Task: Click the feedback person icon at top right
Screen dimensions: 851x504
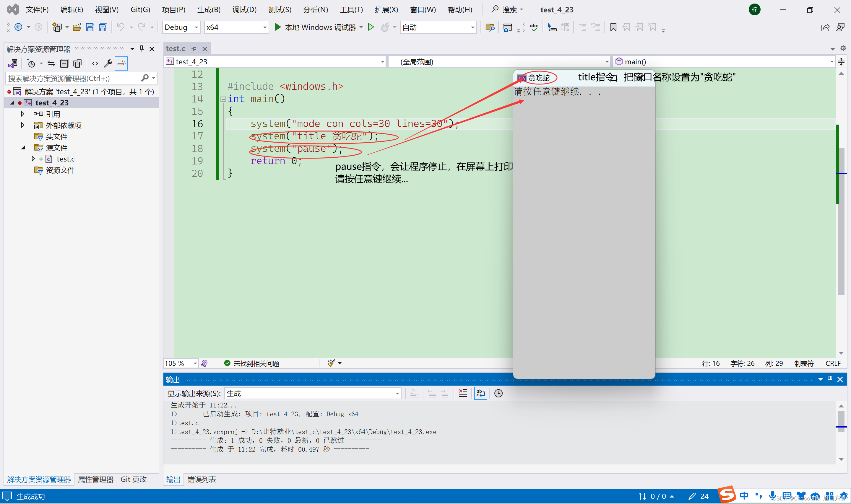Action: click(x=840, y=27)
